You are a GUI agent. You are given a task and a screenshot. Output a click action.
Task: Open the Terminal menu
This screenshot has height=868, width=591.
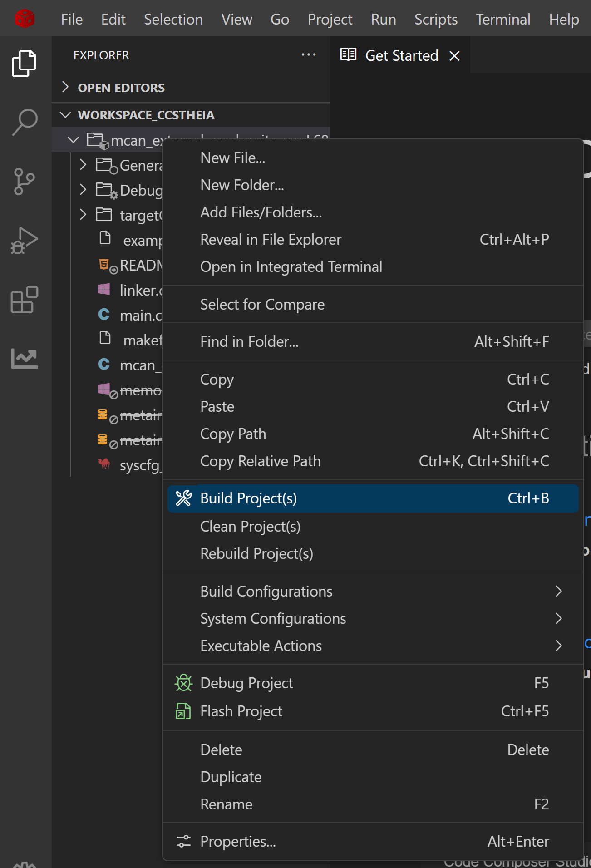(502, 19)
